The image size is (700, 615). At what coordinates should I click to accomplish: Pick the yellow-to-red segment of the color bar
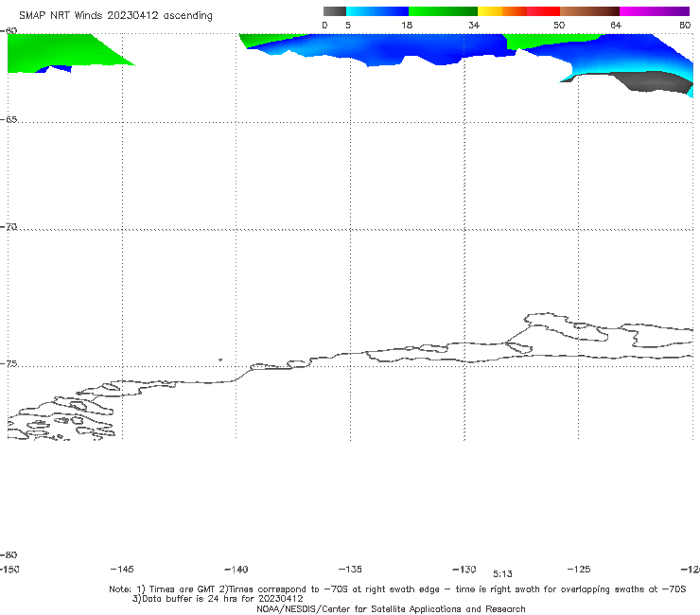tap(518, 11)
